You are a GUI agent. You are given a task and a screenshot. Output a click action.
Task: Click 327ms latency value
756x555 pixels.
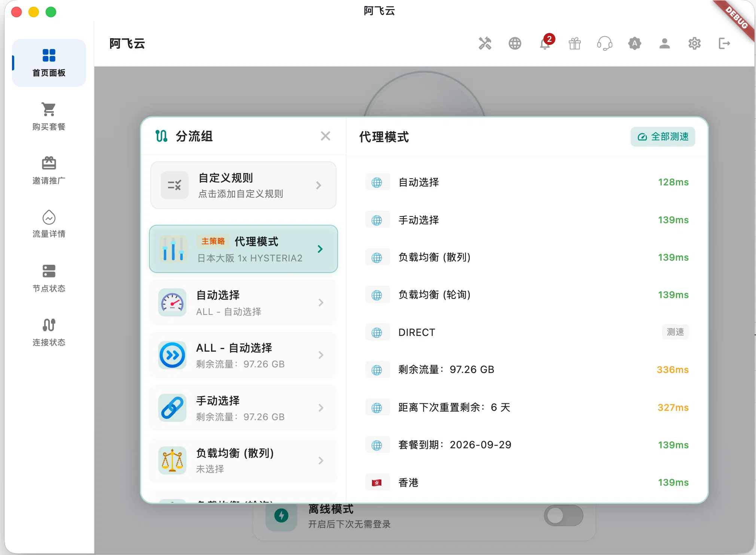tap(673, 407)
